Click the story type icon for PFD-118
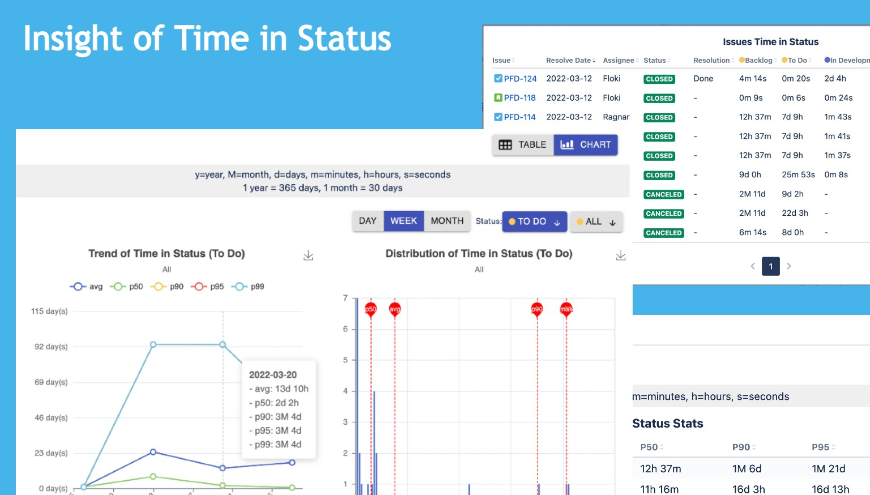 (x=498, y=98)
